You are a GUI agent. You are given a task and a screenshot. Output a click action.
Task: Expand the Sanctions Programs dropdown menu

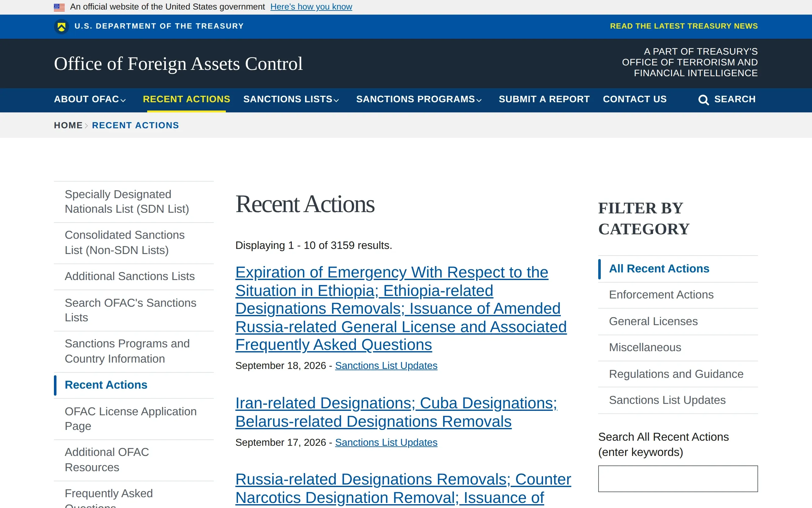pos(419,99)
